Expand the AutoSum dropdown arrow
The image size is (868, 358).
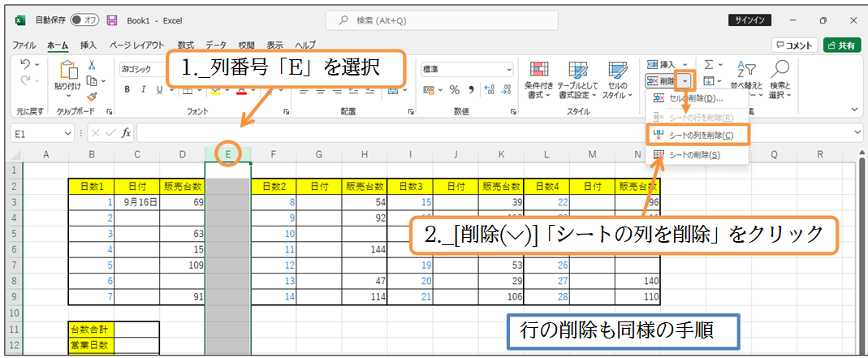click(x=719, y=65)
